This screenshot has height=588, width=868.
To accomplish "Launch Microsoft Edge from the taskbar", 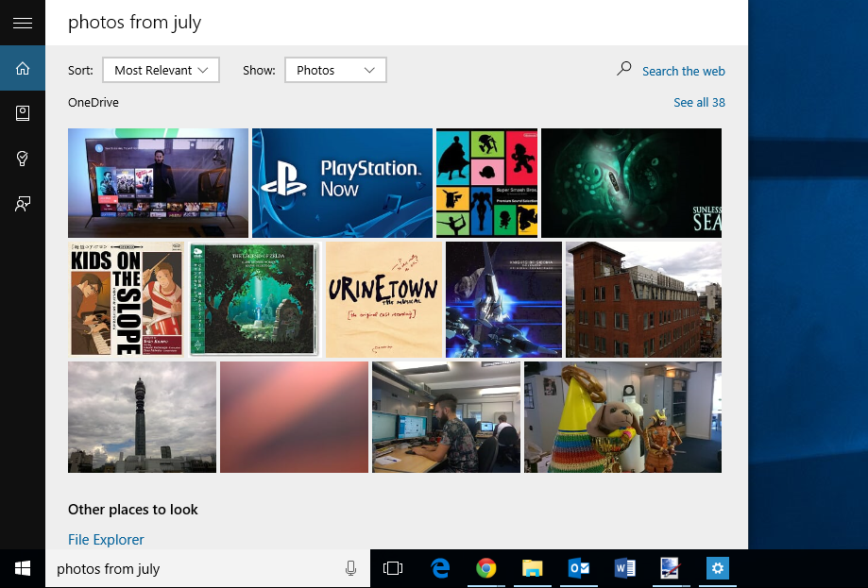I will (x=439, y=568).
